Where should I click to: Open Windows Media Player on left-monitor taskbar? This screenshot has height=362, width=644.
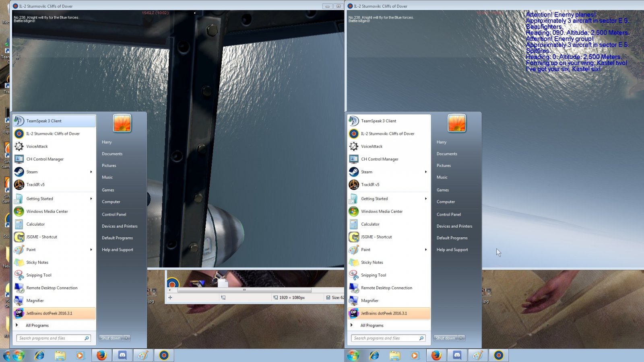[80, 355]
